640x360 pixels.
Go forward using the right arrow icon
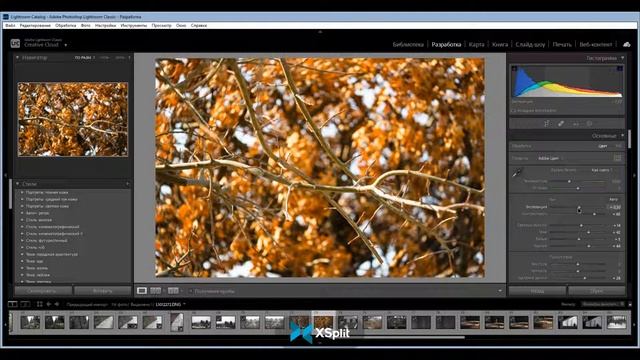(x=57, y=304)
